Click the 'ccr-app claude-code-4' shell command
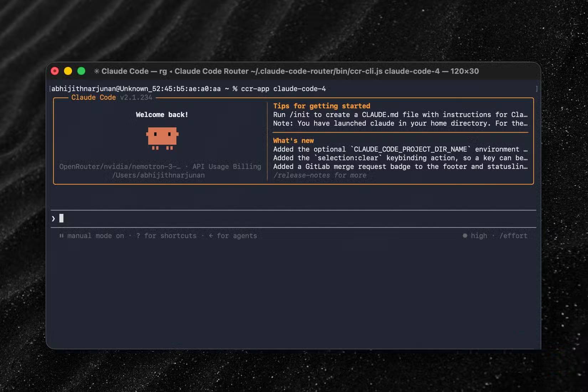The image size is (588, 392). 283,88
